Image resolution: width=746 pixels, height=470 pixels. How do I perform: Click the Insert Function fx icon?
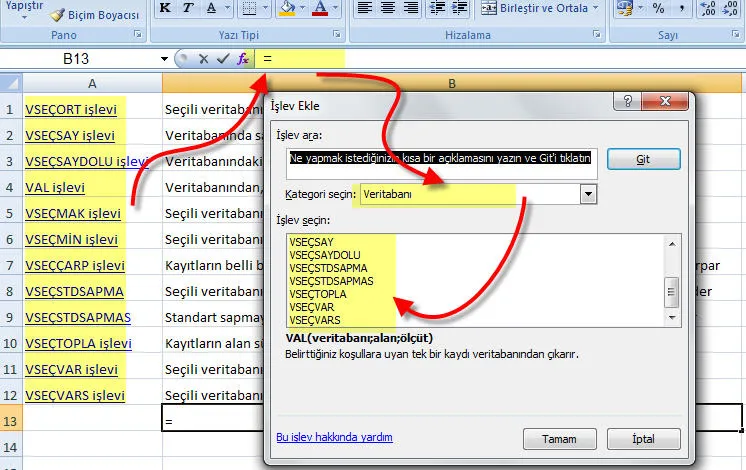(x=243, y=59)
